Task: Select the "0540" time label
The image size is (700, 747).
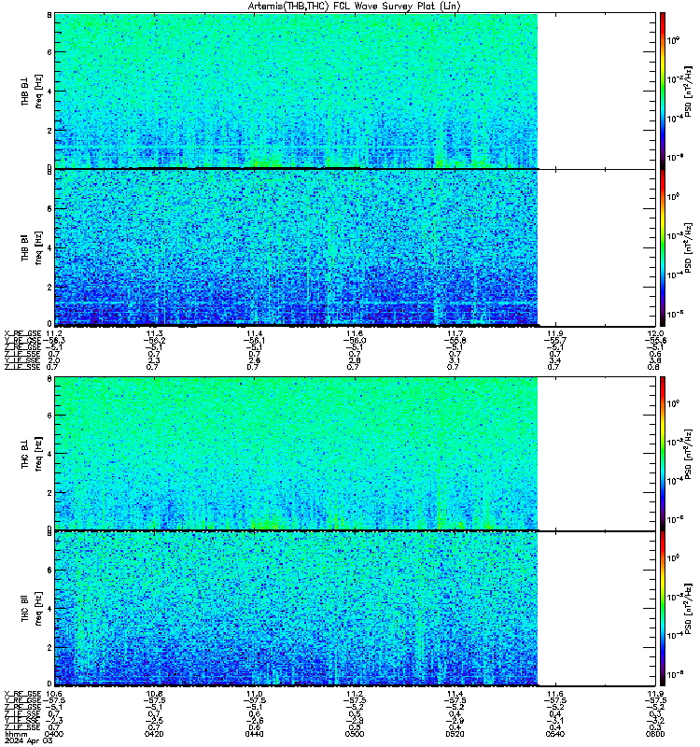Action: (x=554, y=734)
